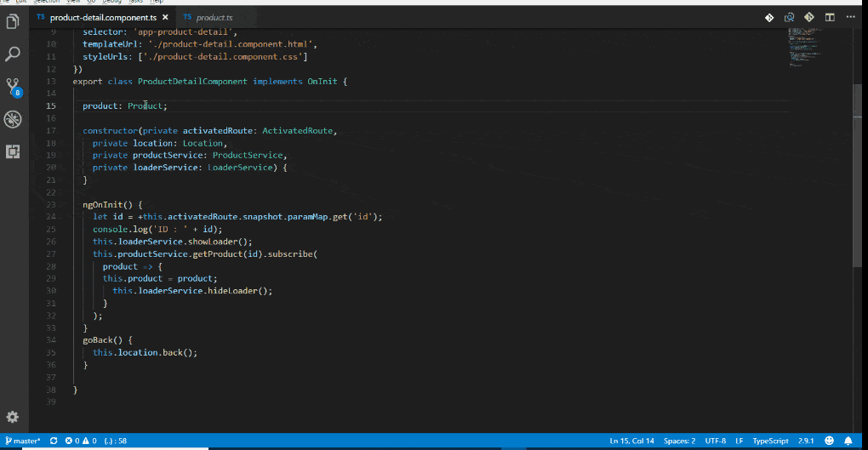Image resolution: width=868 pixels, height=450 pixels.
Task: Click line number 23 in the gutter
Action: point(51,204)
